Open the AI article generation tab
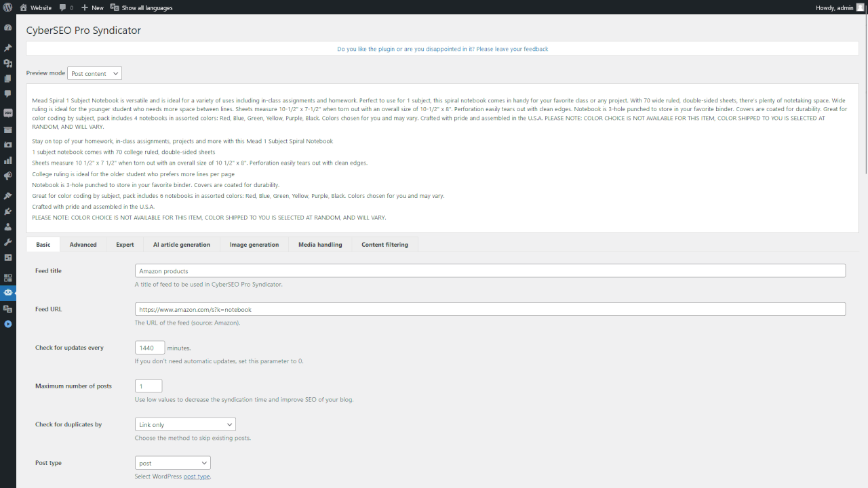Screen dimensions: 868x488 (x=182, y=245)
